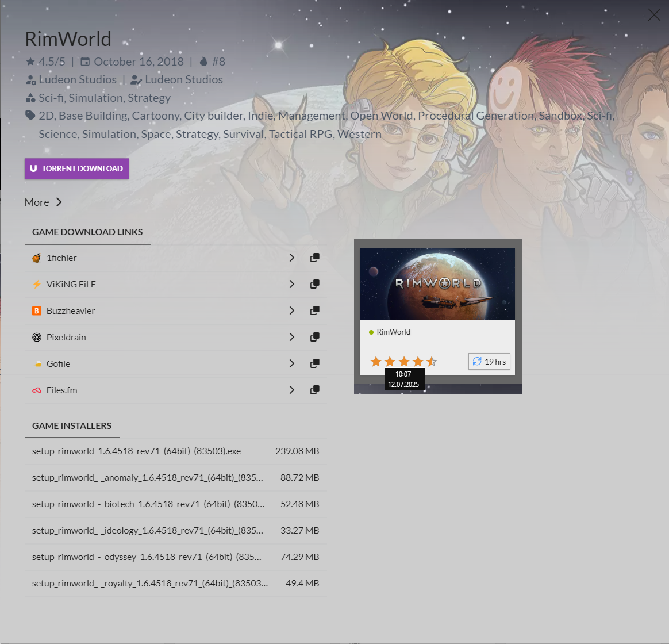Image resolution: width=669 pixels, height=644 pixels.
Task: Expand the Files.fm row chevron
Action: tap(292, 390)
